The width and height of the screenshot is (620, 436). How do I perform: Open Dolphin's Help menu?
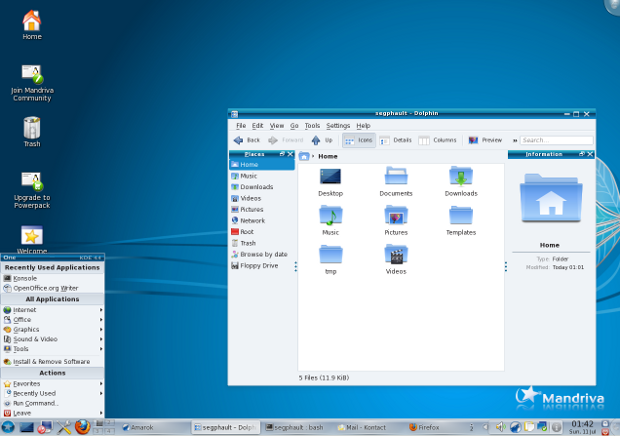[x=363, y=126]
